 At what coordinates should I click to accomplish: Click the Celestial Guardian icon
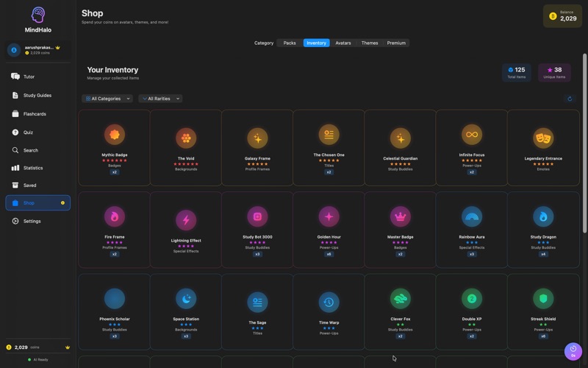coord(400,138)
